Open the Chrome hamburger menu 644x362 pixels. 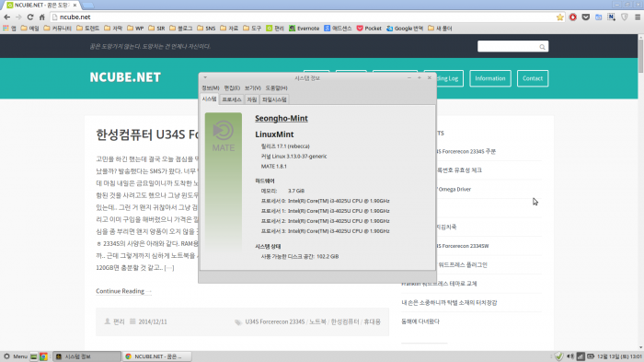(638, 18)
